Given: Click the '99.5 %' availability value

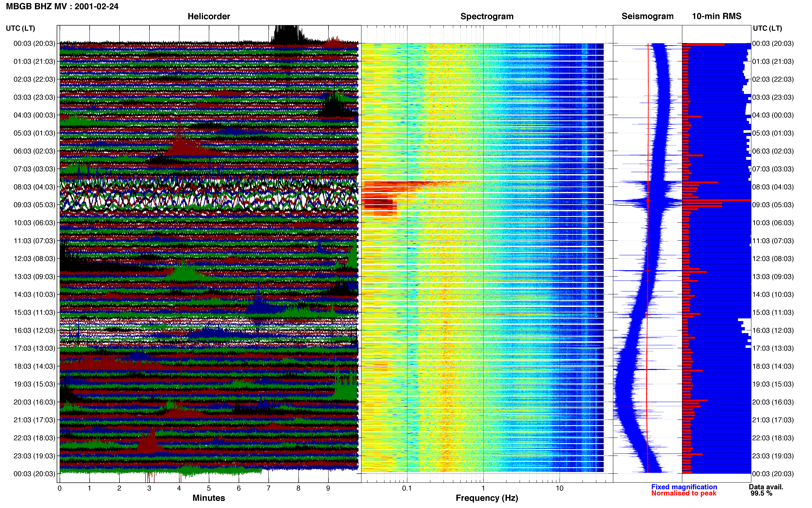Looking at the screenshot, I should coord(761,493).
